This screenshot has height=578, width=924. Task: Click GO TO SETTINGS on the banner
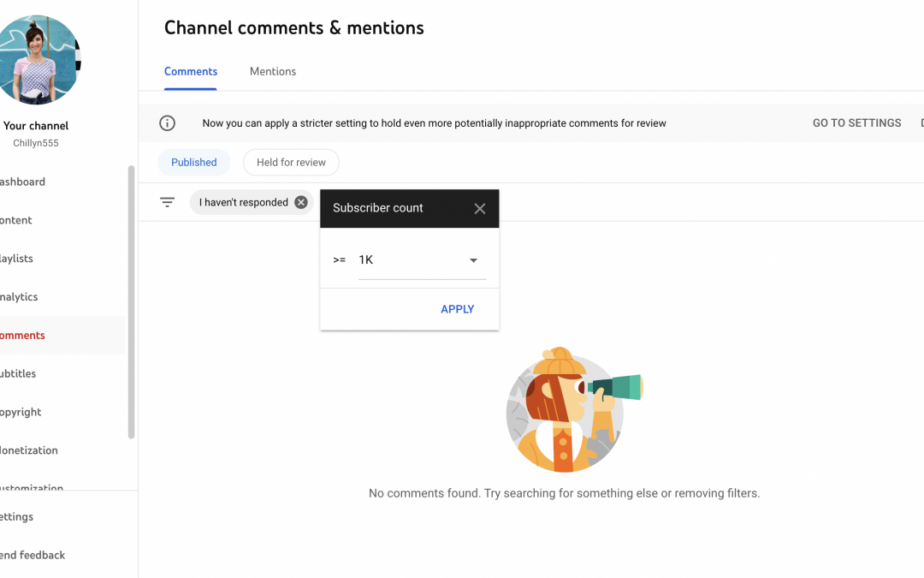[x=856, y=122]
